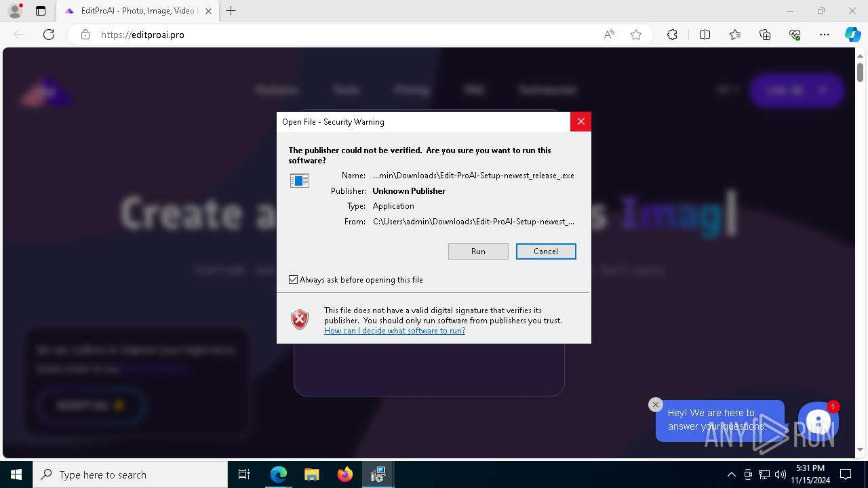Image resolution: width=868 pixels, height=488 pixels.
Task: Click the blurred purple header button
Action: click(797, 90)
